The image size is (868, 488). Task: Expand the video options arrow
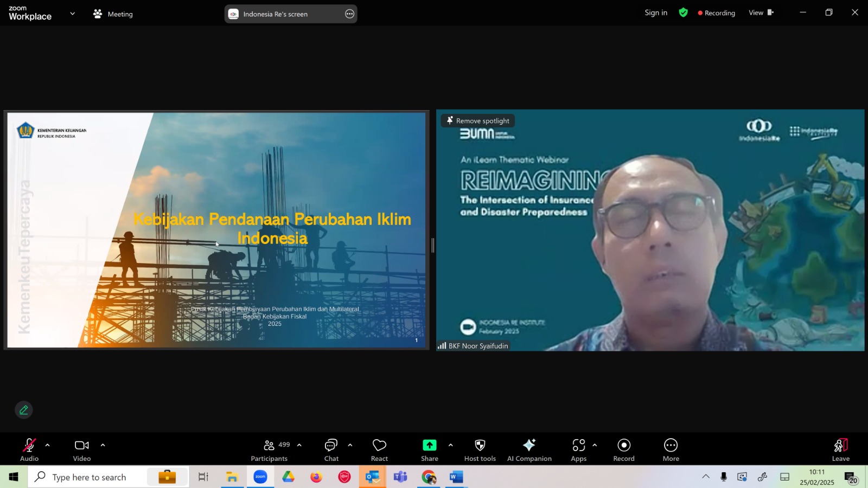(x=103, y=445)
